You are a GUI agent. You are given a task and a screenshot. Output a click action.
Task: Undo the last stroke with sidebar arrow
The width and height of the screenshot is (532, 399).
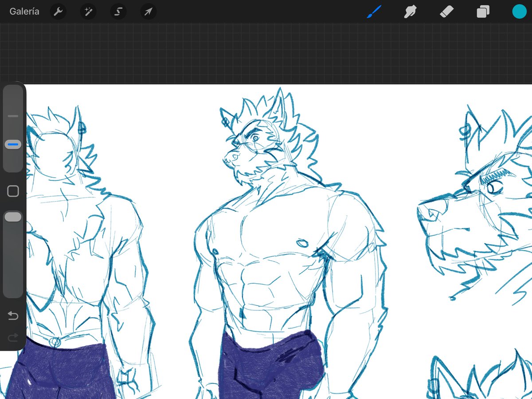[x=13, y=316]
